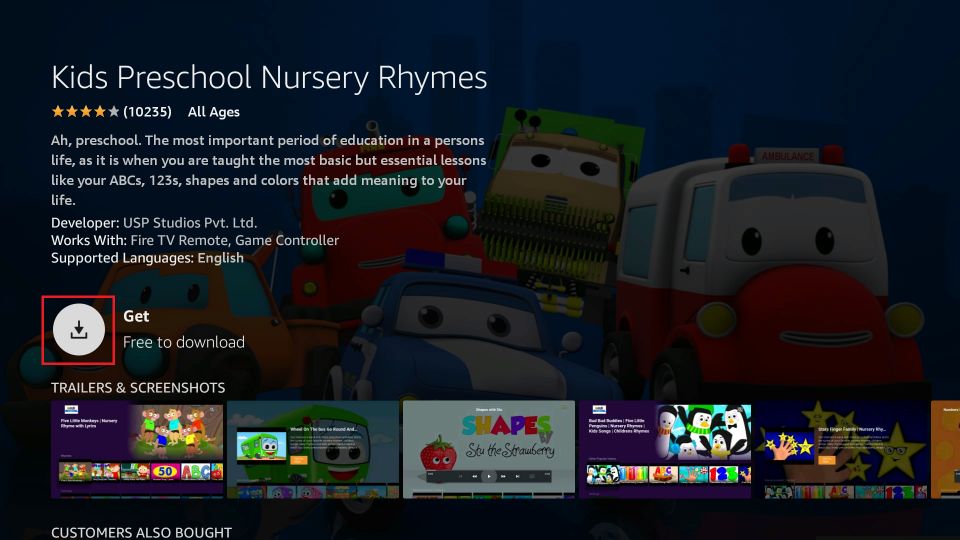Image resolution: width=960 pixels, height=540 pixels.
Task: Click the Get download icon button
Action: click(x=78, y=329)
